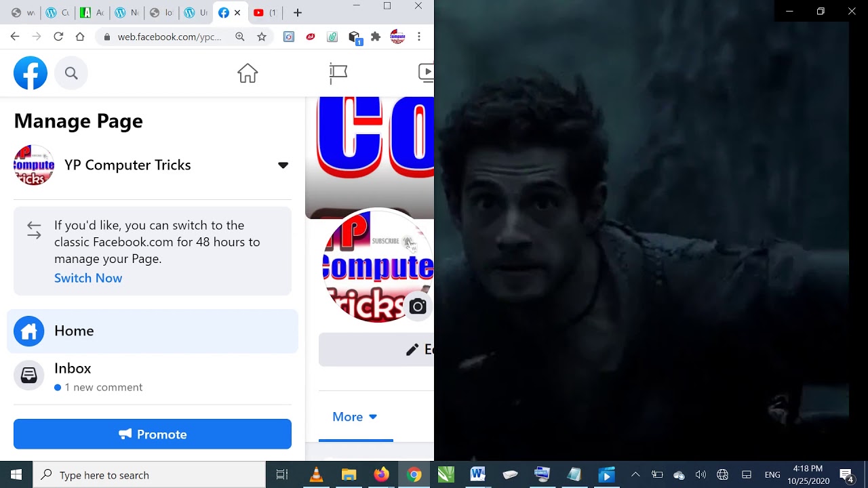Open the Chrome extensions puzzle icon
The width and height of the screenshot is (868, 488).
click(376, 37)
